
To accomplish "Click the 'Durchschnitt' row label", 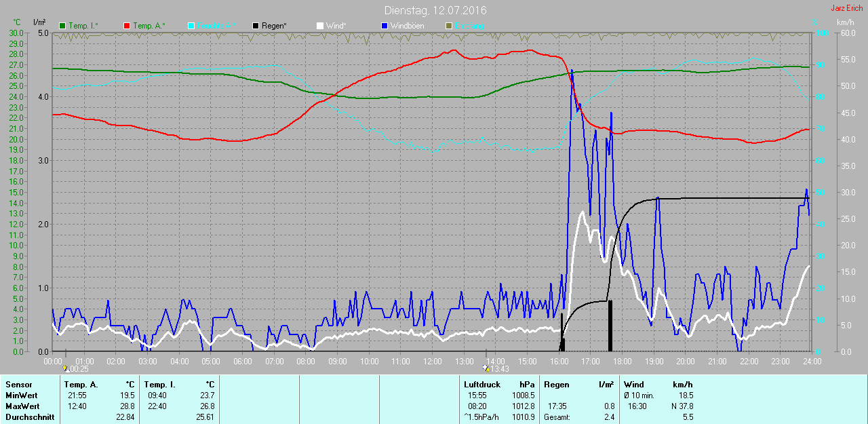I will tap(29, 417).
